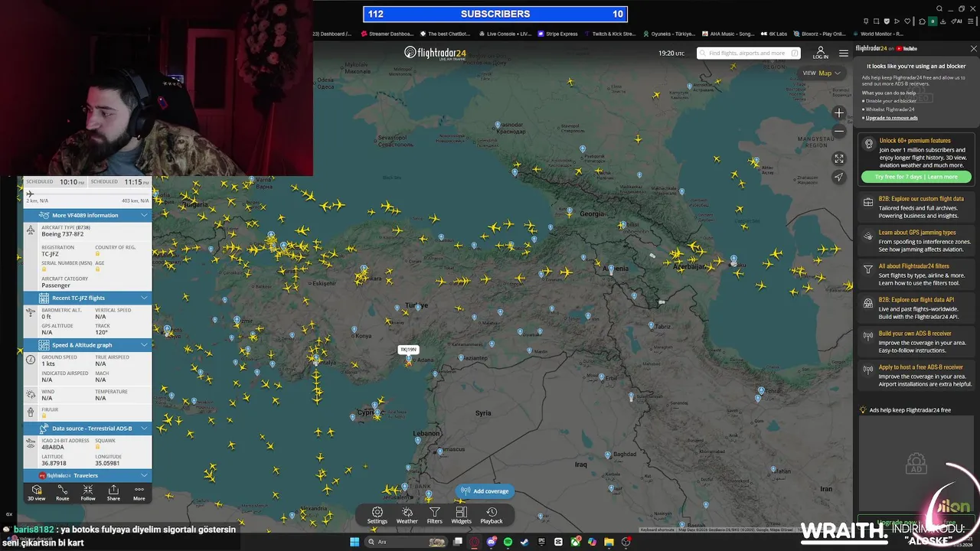Open Steam from the taskbar
Image resolution: width=980 pixels, height=551 pixels.
tap(524, 542)
